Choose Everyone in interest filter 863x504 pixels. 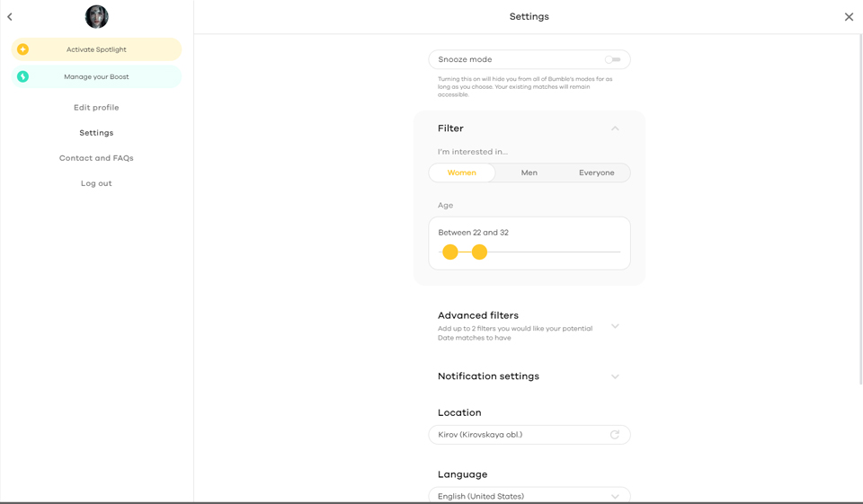pyautogui.click(x=596, y=172)
